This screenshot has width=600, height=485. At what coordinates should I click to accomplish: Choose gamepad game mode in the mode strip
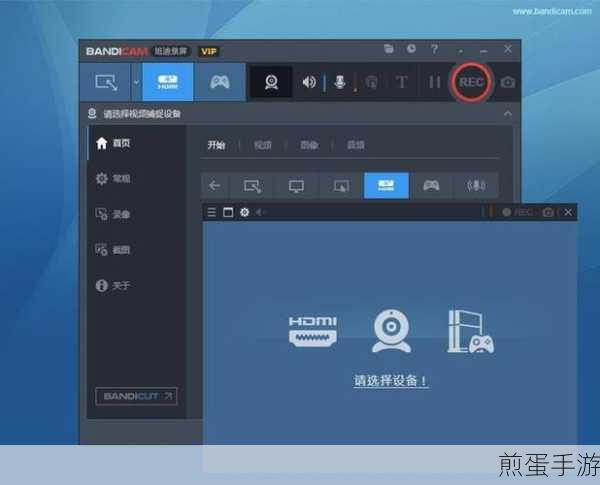431,186
